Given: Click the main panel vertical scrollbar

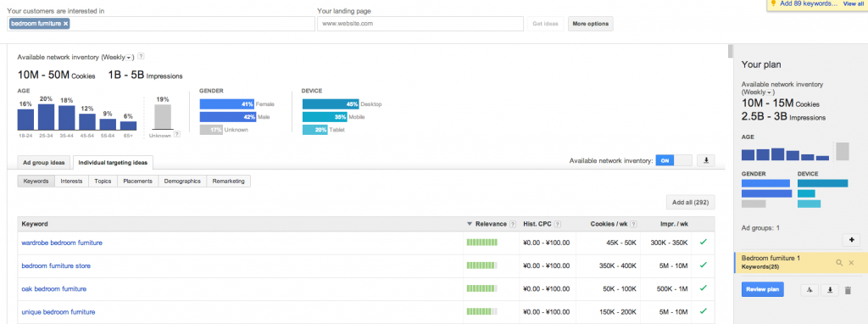Looking at the screenshot, I should point(730,52).
